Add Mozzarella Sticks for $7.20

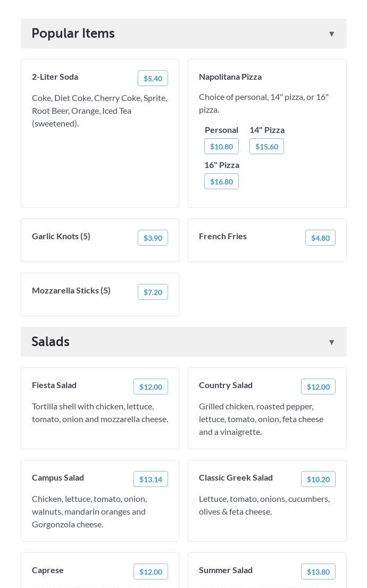(153, 292)
